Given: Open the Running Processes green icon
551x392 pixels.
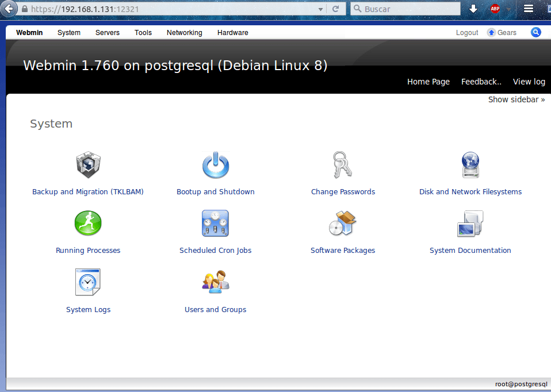Looking at the screenshot, I should [x=88, y=224].
